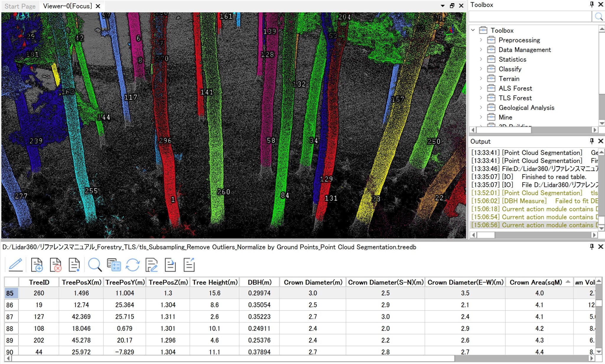Open the magnifier search tool in the table toolbar
The height and width of the screenshot is (364, 605).
point(95,265)
